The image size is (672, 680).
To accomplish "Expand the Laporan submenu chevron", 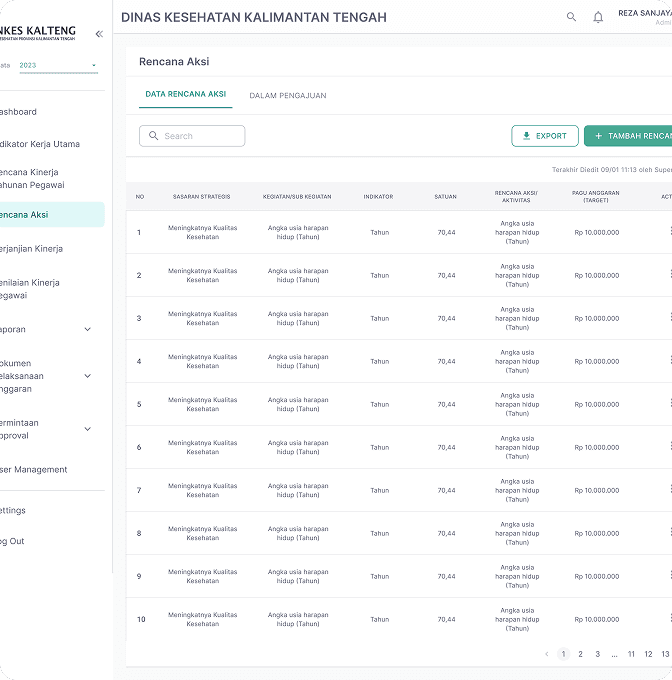I will [x=88, y=330].
